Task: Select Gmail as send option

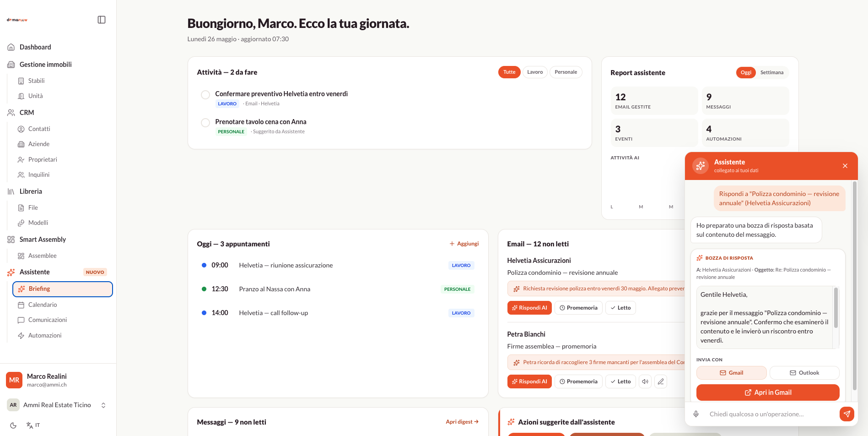Action: click(x=731, y=373)
